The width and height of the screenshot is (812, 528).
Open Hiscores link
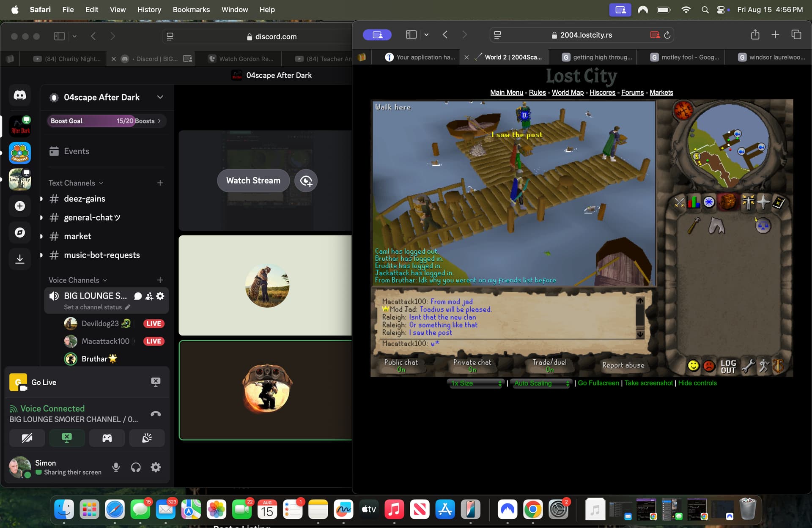click(x=602, y=92)
